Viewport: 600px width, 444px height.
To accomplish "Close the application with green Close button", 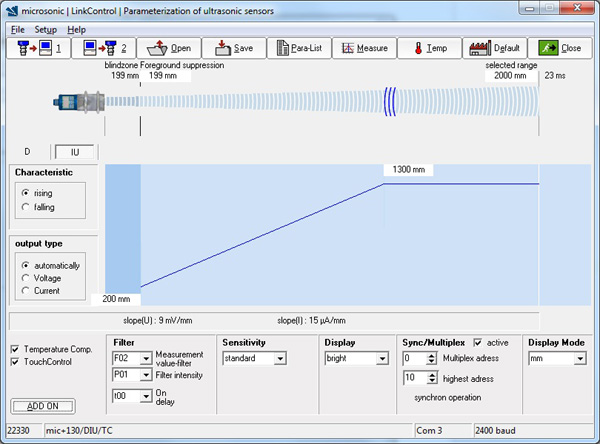I will tap(560, 47).
